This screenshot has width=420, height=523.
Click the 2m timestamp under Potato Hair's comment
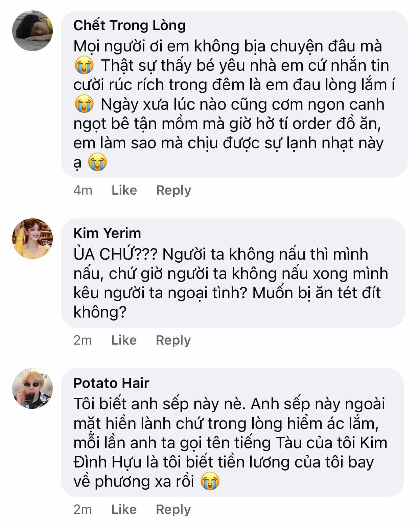click(83, 509)
